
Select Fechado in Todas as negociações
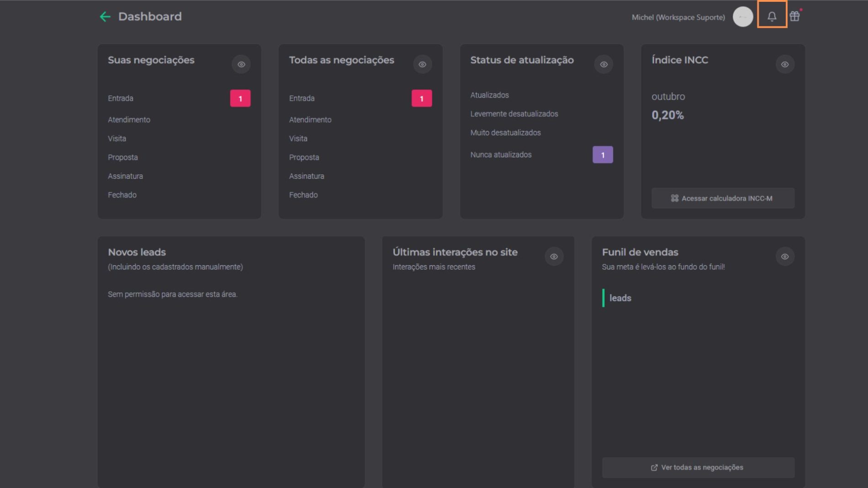pyautogui.click(x=303, y=194)
